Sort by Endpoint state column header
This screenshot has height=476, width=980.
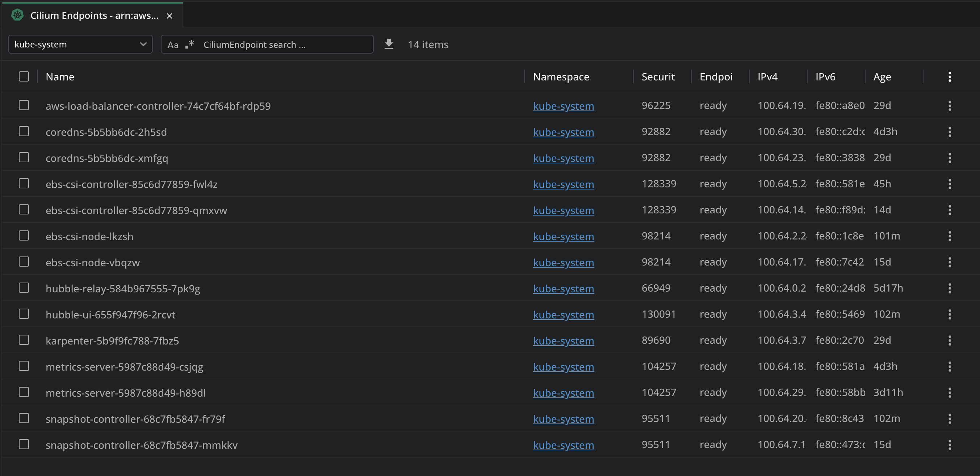pos(716,77)
